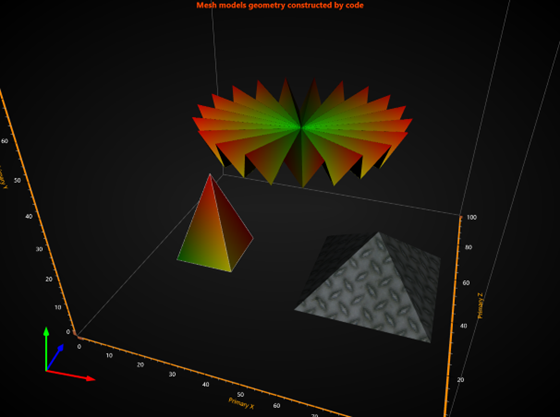Screen dimensions: 560x417
Task: Click the 'Primary Z' axis title
Action: coord(481,305)
